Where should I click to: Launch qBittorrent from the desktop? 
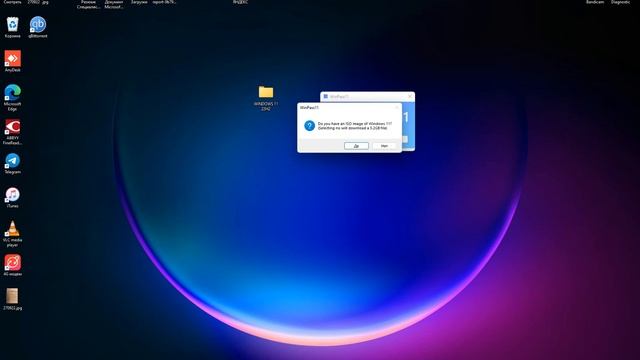38,27
